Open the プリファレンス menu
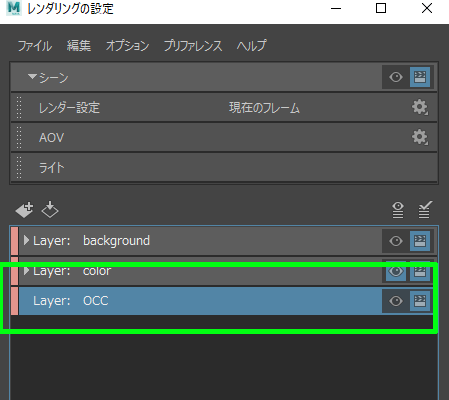449x400 pixels. (x=193, y=46)
